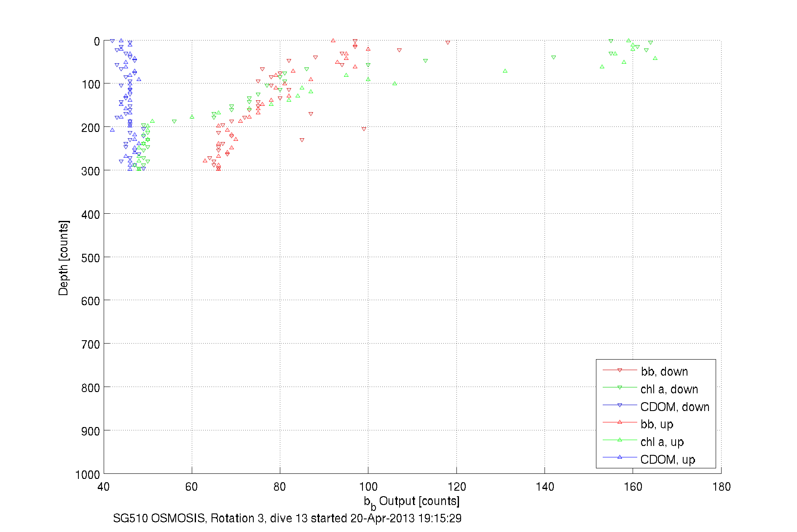
Task: Click the 120 tick label on x-axis
Action: coord(456,487)
